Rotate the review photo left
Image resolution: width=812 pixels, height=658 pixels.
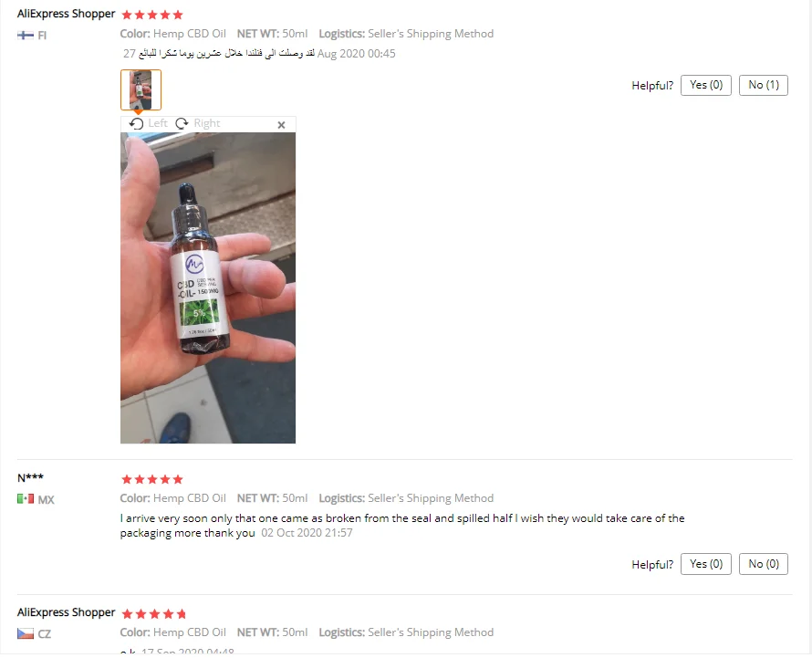(136, 123)
